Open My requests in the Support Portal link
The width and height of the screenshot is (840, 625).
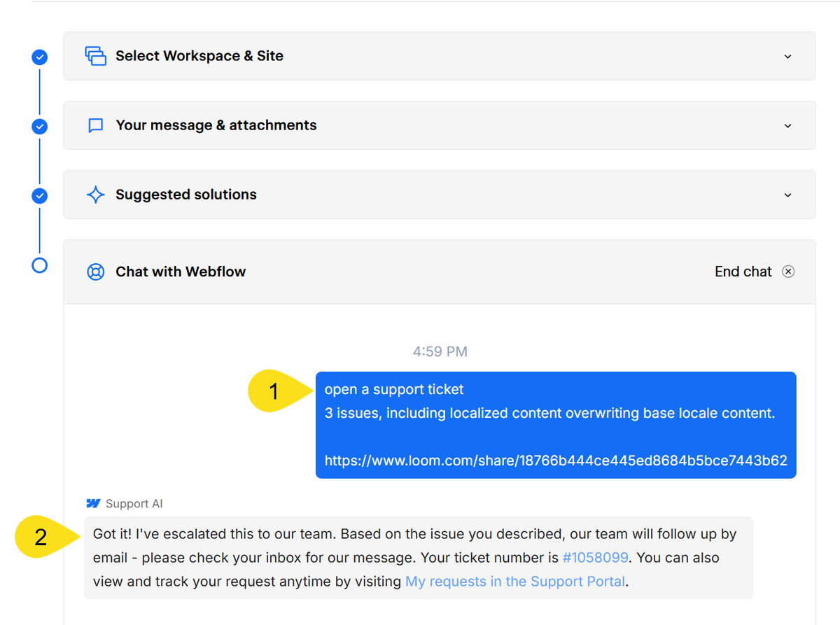515,582
